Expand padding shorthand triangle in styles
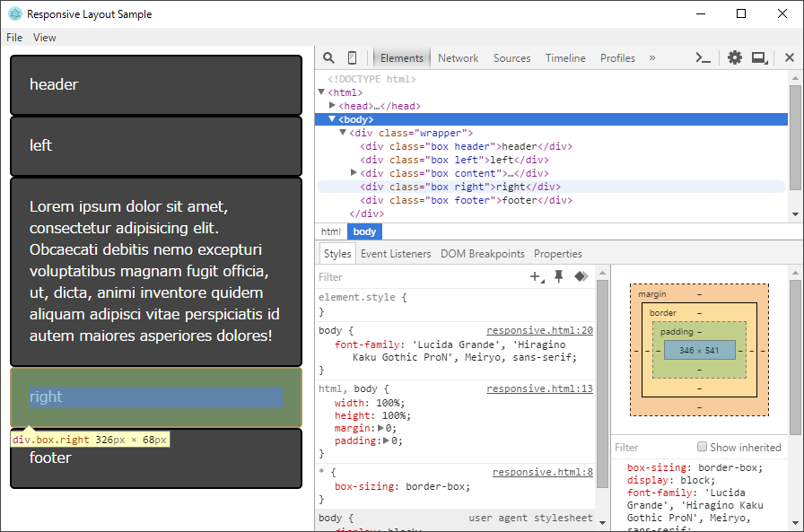Image resolution: width=804 pixels, height=532 pixels. pyautogui.click(x=386, y=440)
